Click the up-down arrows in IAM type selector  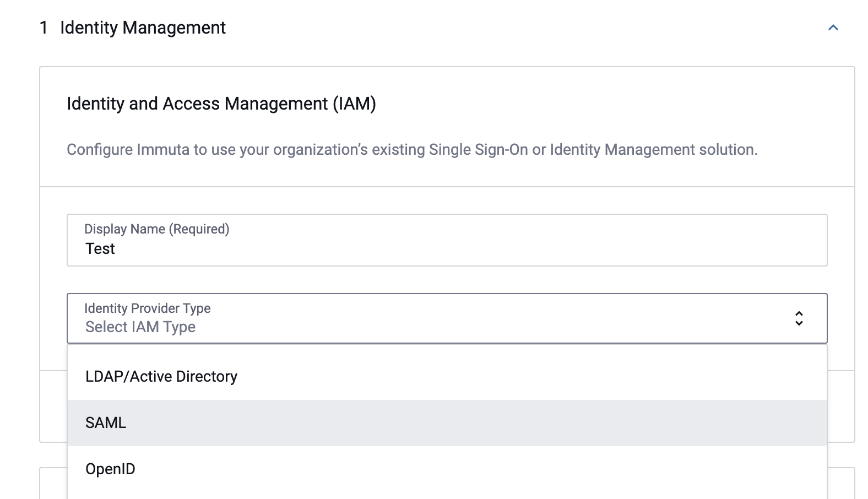(799, 318)
